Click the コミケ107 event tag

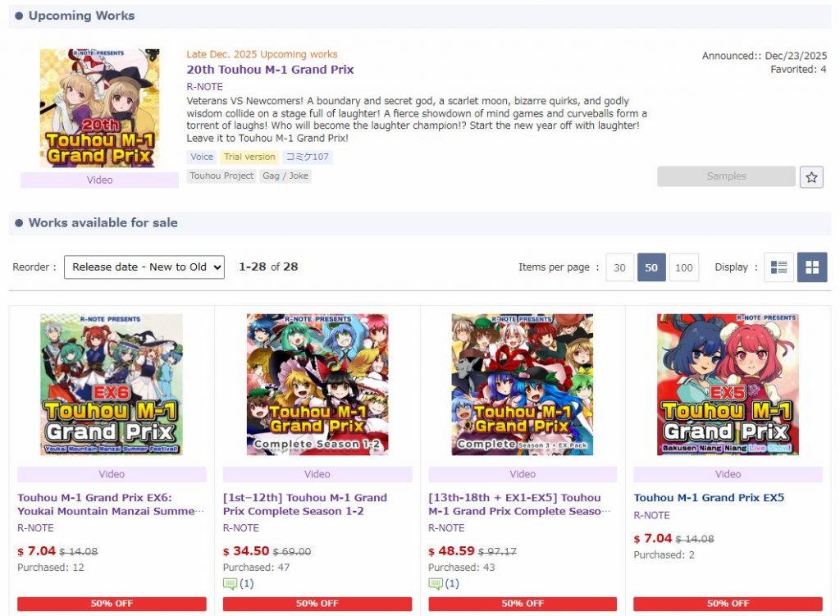[308, 157]
